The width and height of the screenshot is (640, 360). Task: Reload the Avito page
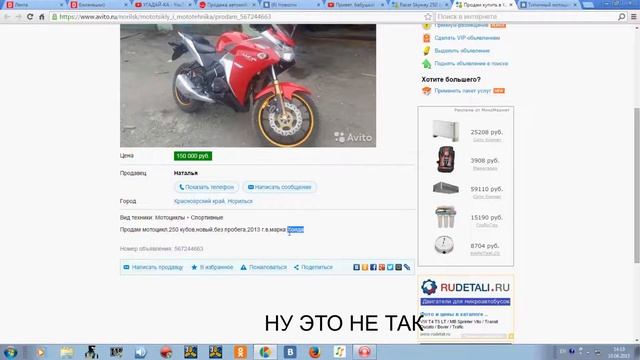pyautogui.click(x=30, y=17)
